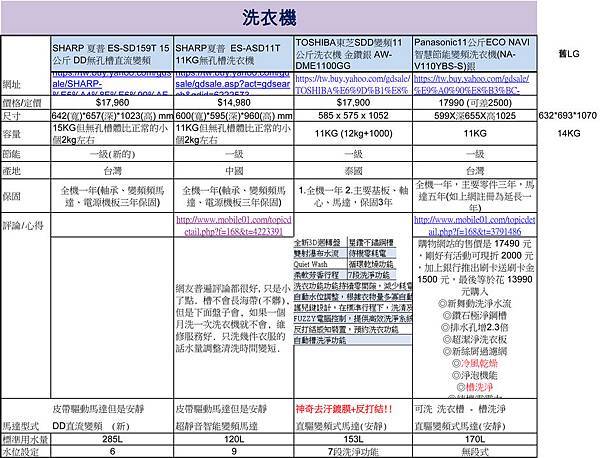Click the $17,900 price cell
This screenshot has height=458, width=600.
353,103
